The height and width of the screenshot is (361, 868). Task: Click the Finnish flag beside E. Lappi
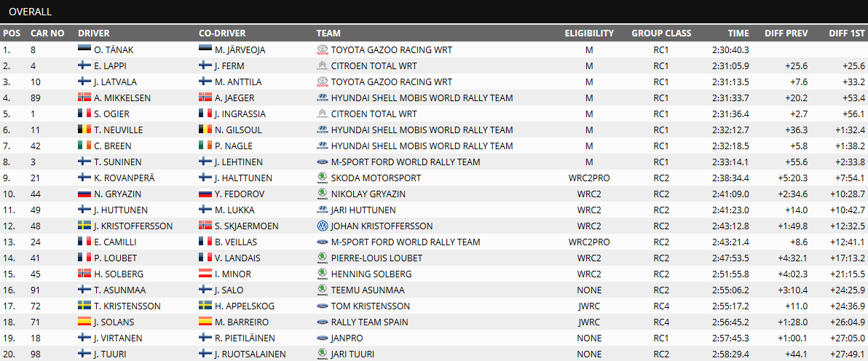pyautogui.click(x=84, y=66)
